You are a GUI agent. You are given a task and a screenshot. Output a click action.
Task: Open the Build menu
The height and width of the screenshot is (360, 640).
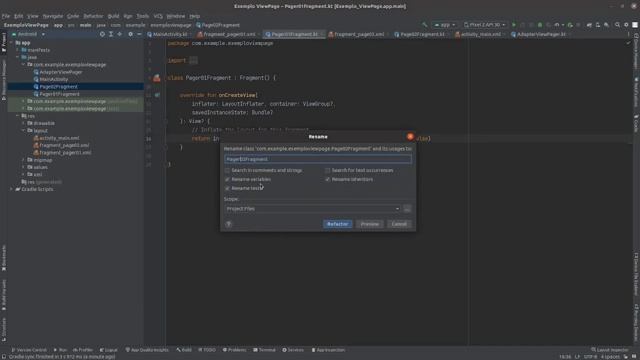coord(113,16)
